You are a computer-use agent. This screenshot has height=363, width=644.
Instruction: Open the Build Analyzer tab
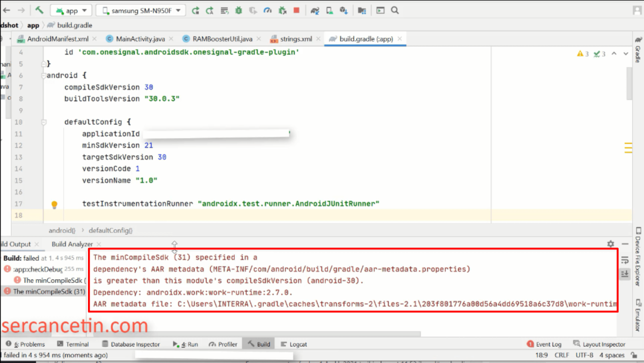tap(72, 244)
